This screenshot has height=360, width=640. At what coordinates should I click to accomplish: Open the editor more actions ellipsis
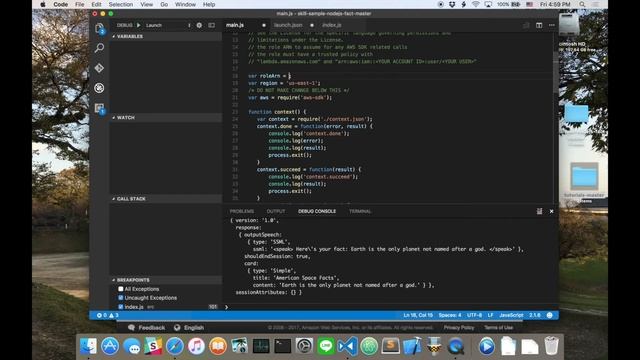point(552,25)
